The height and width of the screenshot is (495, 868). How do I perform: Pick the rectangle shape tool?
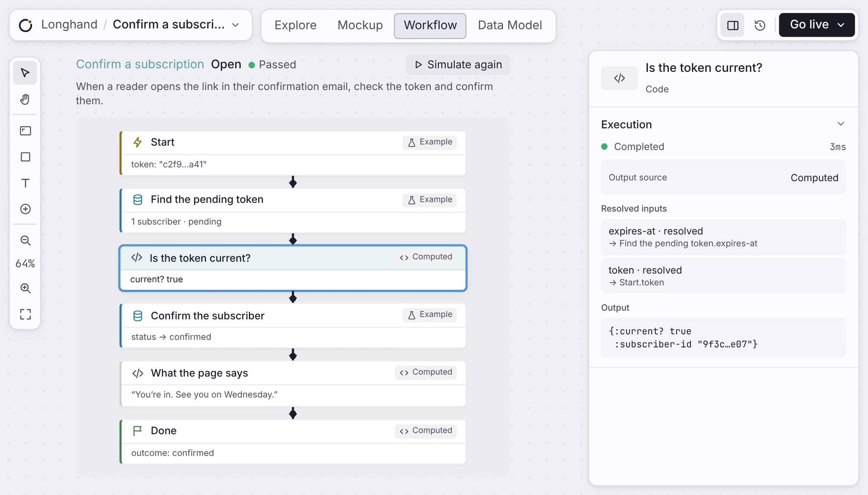pos(25,157)
